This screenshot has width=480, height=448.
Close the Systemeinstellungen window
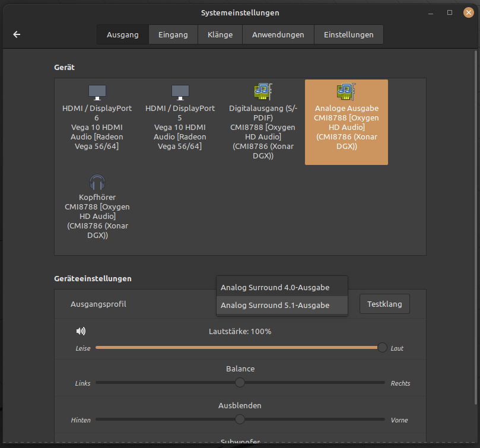click(468, 12)
